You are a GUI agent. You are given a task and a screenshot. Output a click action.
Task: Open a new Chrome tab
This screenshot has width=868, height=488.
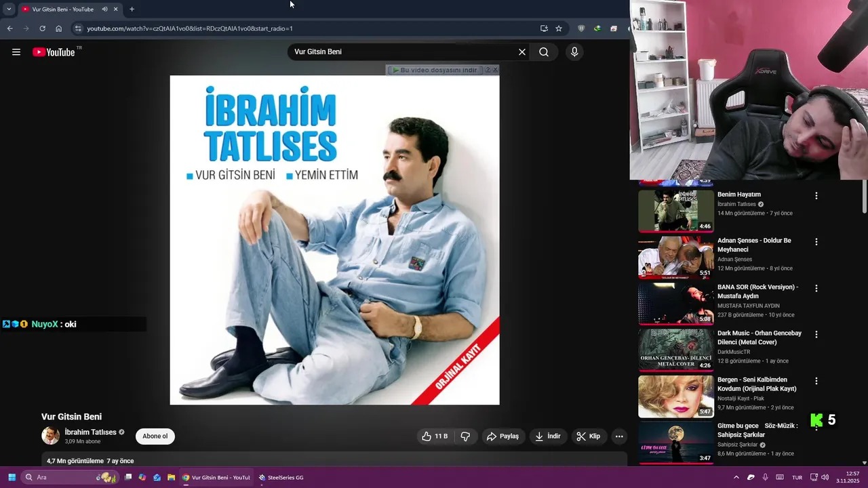tap(132, 9)
